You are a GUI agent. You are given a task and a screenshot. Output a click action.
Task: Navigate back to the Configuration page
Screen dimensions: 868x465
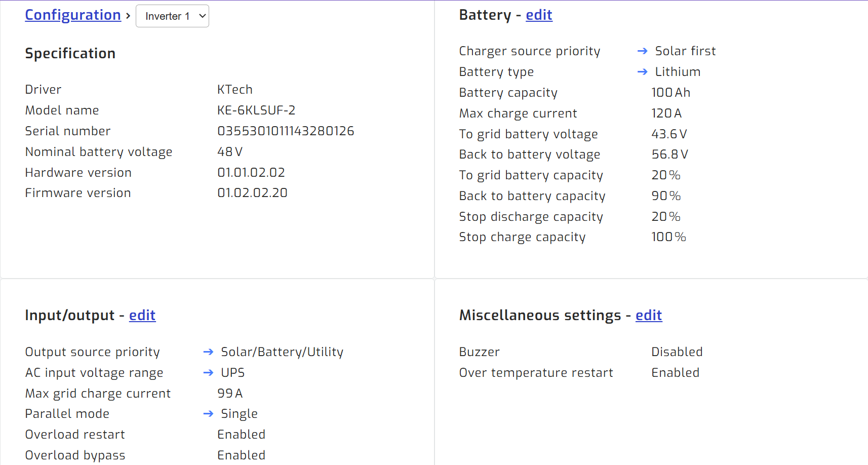pos(72,14)
